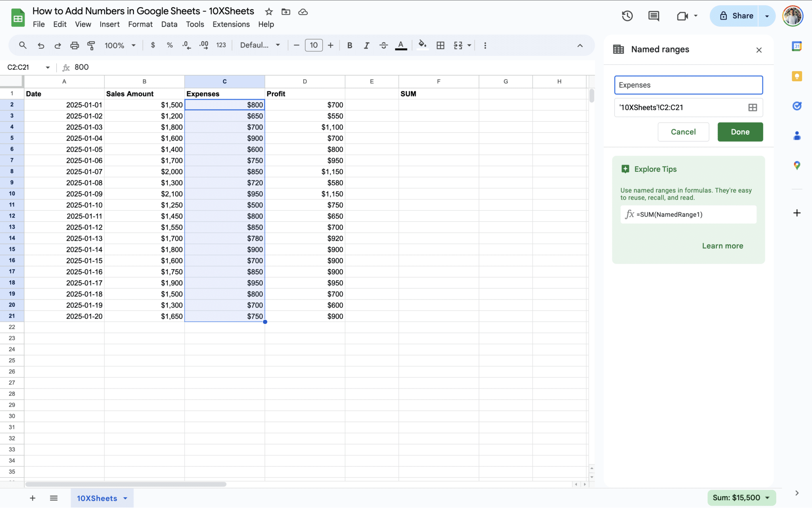Open the Extensions menu

point(231,24)
